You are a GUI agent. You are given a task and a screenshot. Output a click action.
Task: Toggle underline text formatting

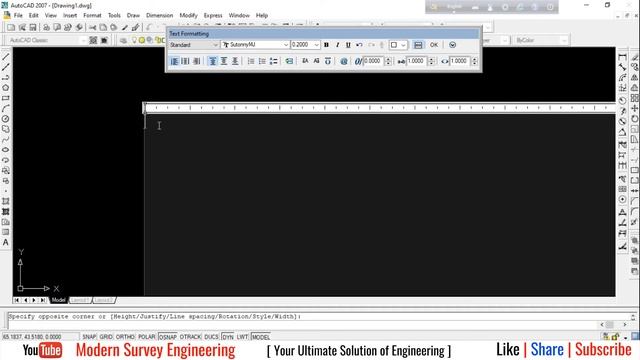coord(348,45)
